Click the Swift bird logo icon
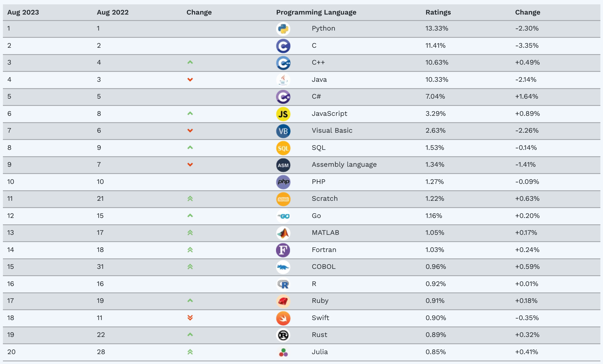 tap(283, 318)
